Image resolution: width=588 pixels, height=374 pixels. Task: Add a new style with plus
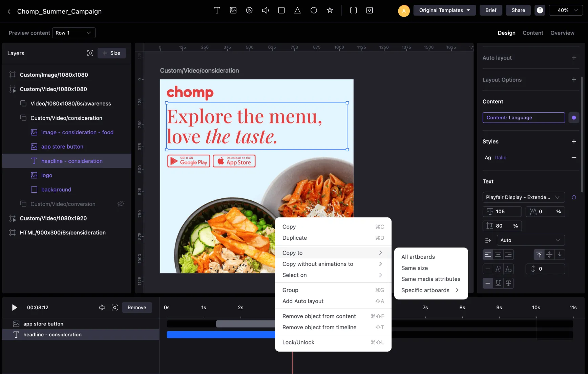click(x=574, y=141)
